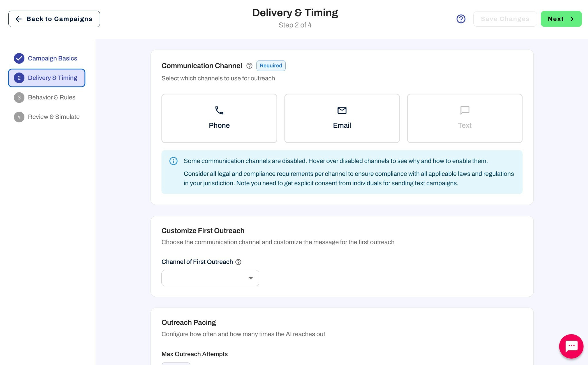Click the Next button's chevron arrow
Screen dimensions: 588x365
572,19
